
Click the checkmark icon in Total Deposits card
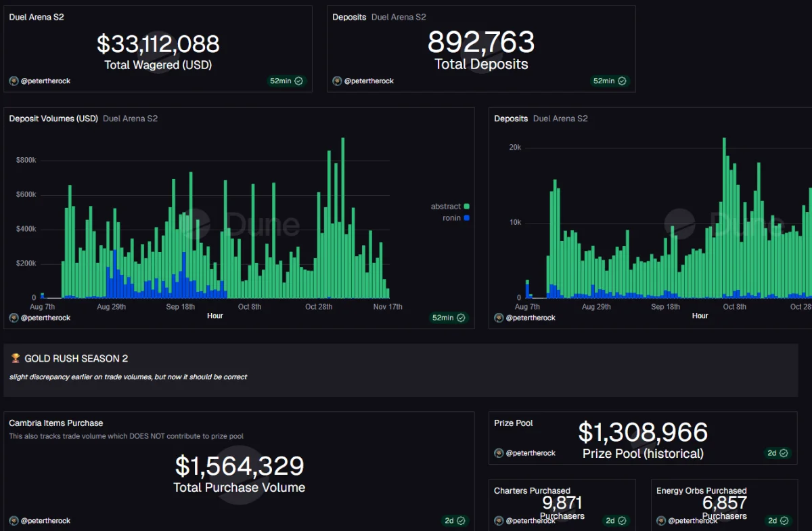(x=622, y=81)
